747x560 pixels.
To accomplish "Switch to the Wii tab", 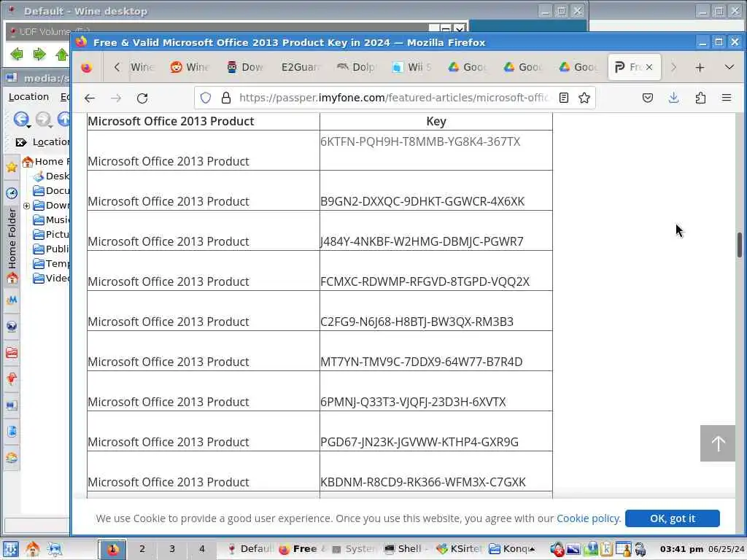I will (411, 67).
